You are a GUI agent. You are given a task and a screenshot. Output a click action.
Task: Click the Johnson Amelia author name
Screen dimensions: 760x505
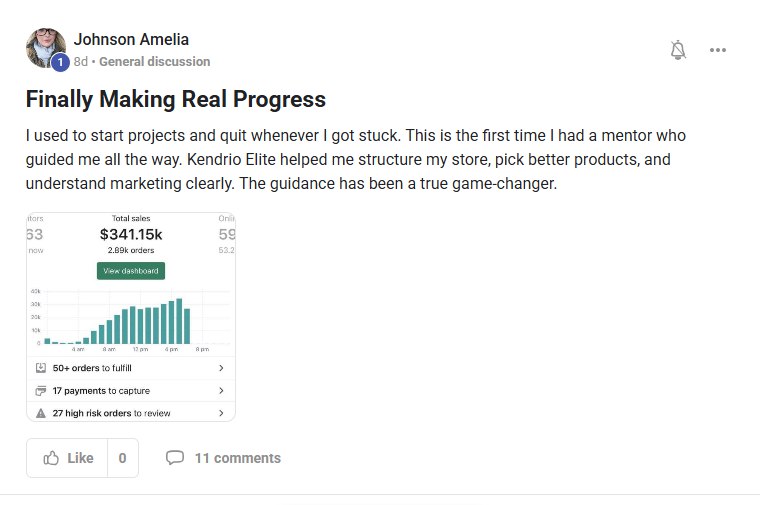tap(131, 40)
